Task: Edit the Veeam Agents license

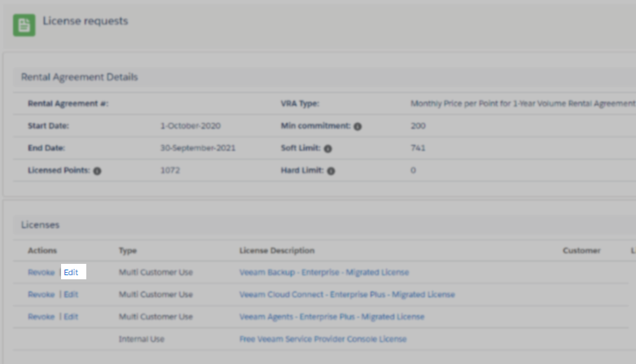Action: [x=71, y=317]
